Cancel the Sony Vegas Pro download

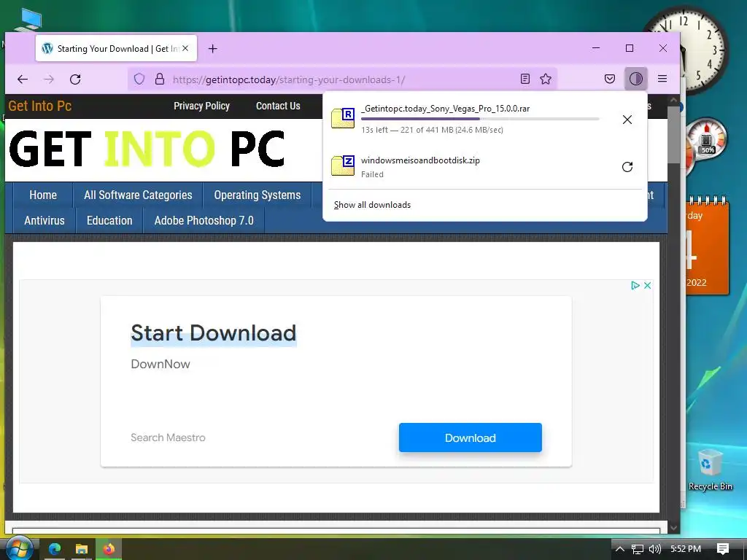tap(627, 120)
